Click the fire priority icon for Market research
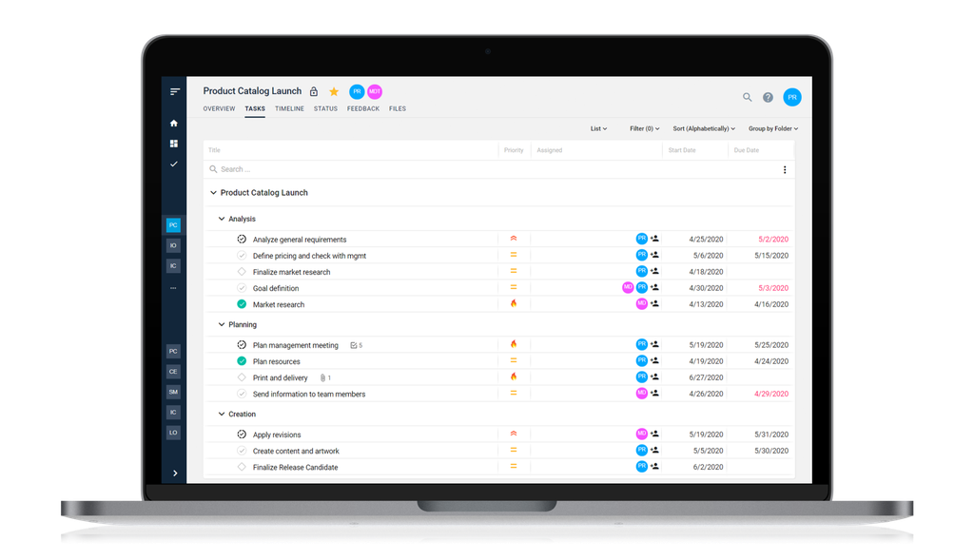The height and width of the screenshot is (560, 974). (514, 303)
